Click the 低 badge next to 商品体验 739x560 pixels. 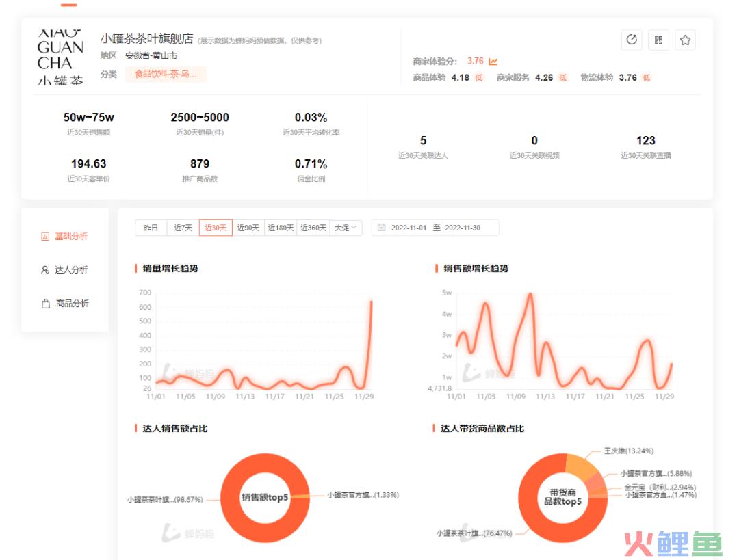479,78
